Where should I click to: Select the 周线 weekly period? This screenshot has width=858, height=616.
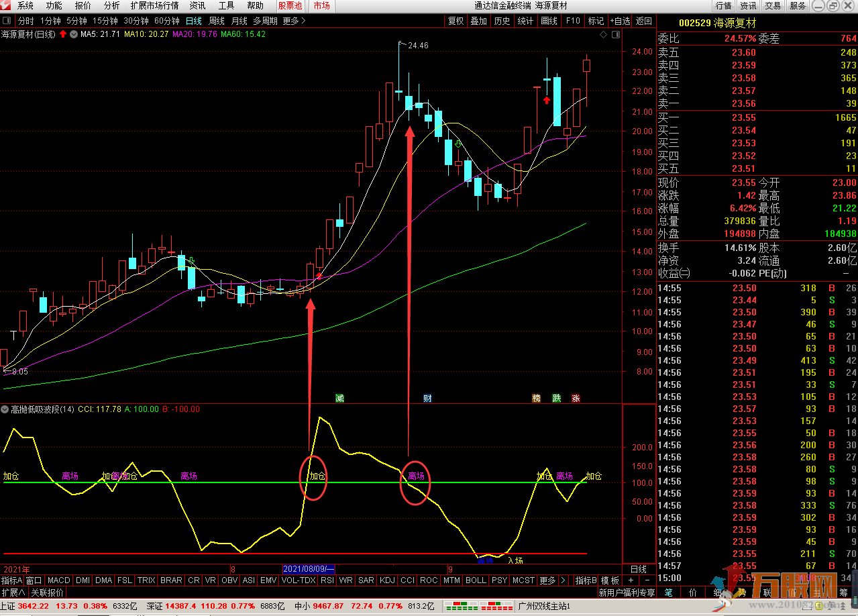point(217,21)
